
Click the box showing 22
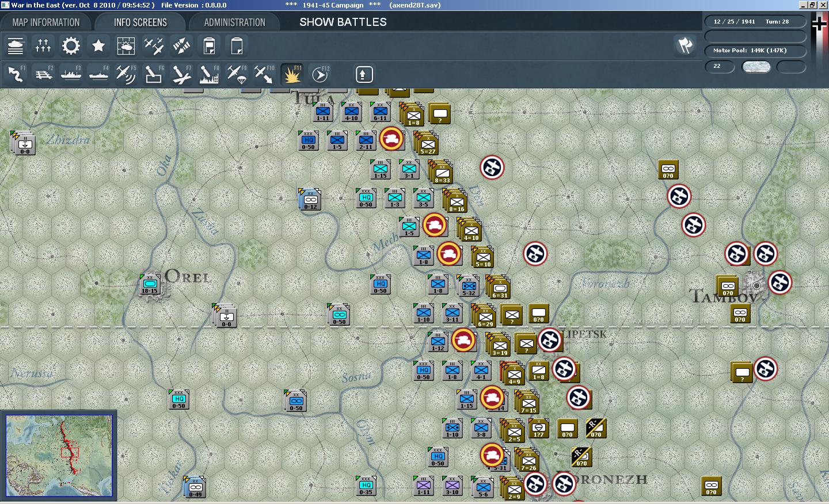720,67
